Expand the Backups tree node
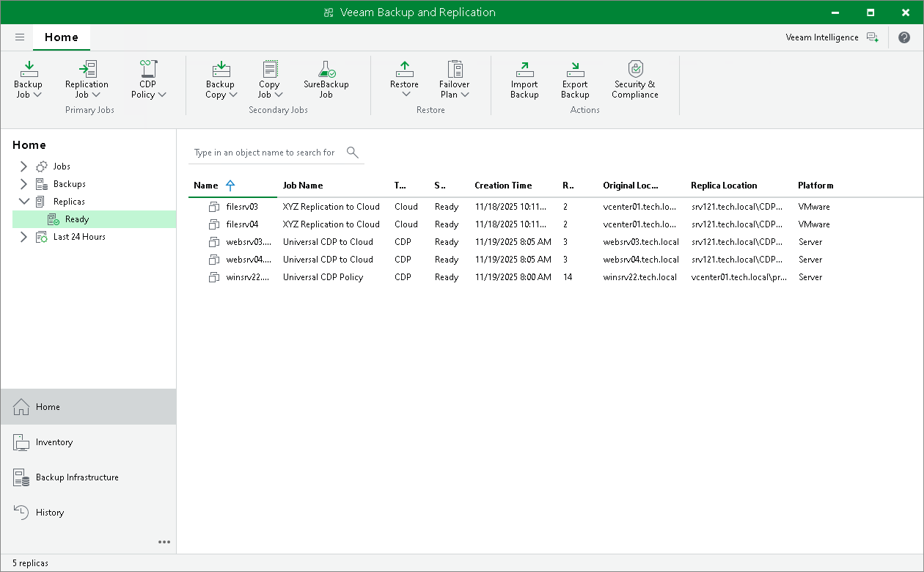 [x=23, y=184]
